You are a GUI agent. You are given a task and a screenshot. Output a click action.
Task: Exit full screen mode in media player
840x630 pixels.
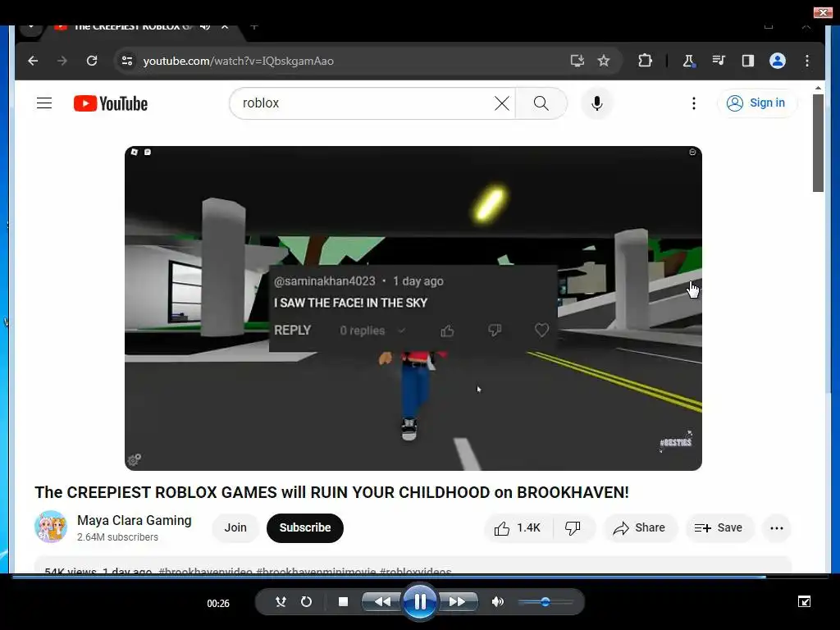804,602
